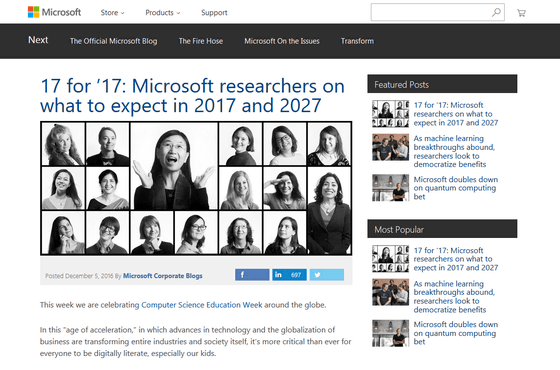The width and height of the screenshot is (560, 370).
Task: Share the post on Facebook
Action: (252, 275)
